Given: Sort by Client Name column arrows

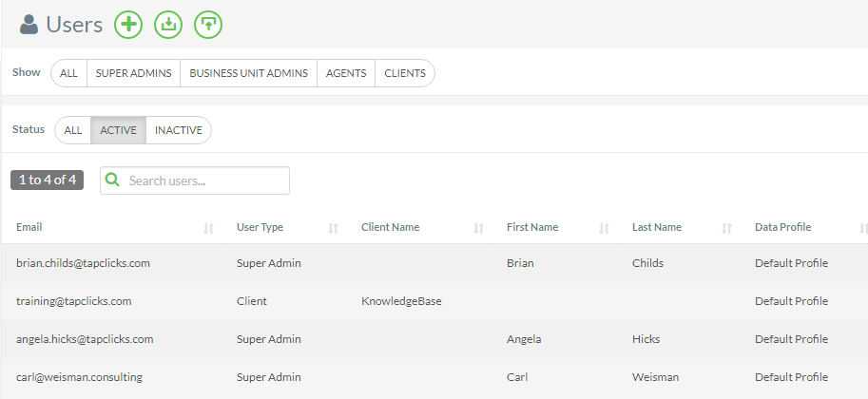Looking at the screenshot, I should click(479, 227).
